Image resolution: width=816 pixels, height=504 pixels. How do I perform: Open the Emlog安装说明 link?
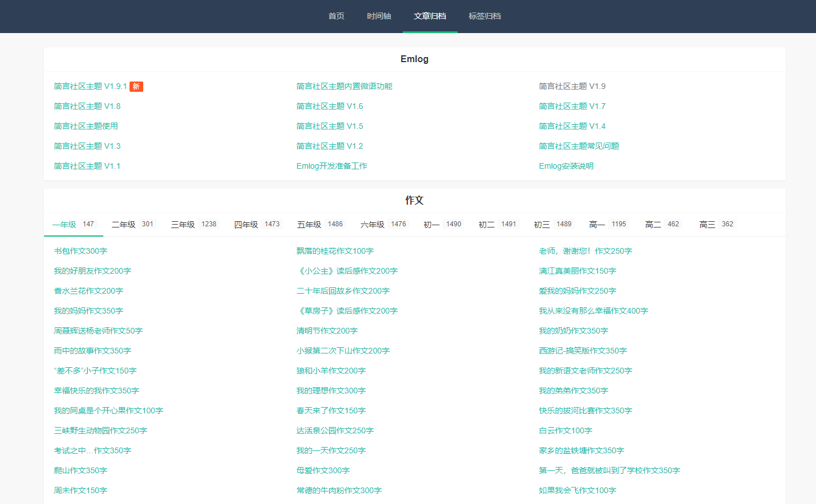pos(566,166)
